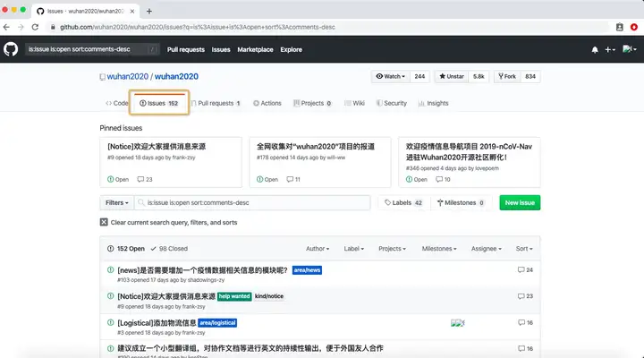Click stargazers count 5.8k
This screenshot has height=358, width=644.
coord(479,76)
